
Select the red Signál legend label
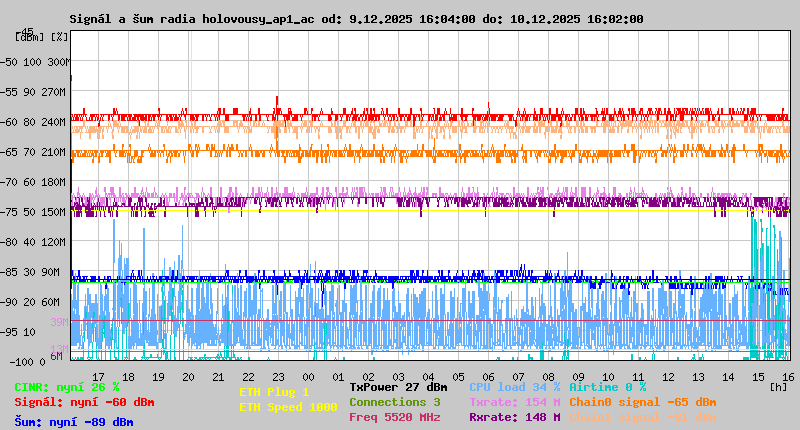coord(84,402)
